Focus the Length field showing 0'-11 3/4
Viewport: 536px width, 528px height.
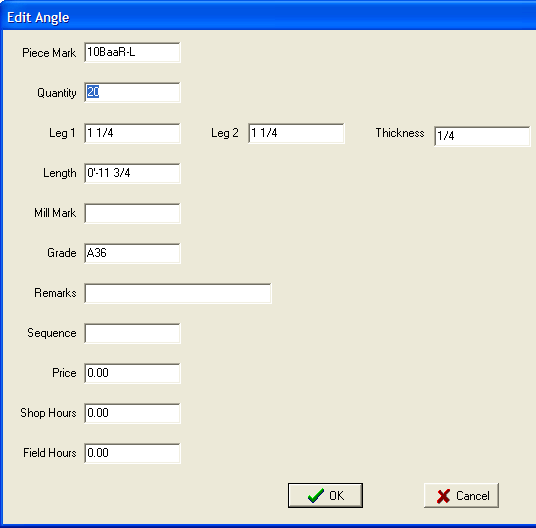[x=132, y=173]
